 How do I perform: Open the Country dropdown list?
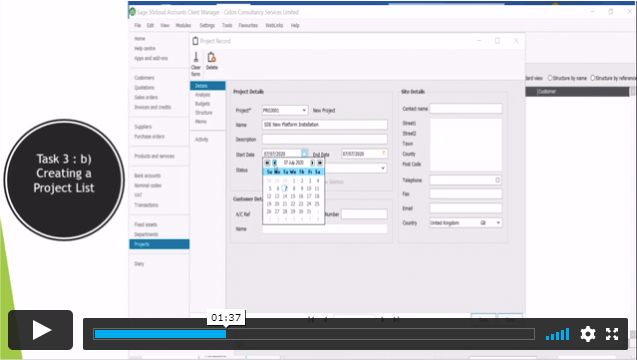point(498,223)
